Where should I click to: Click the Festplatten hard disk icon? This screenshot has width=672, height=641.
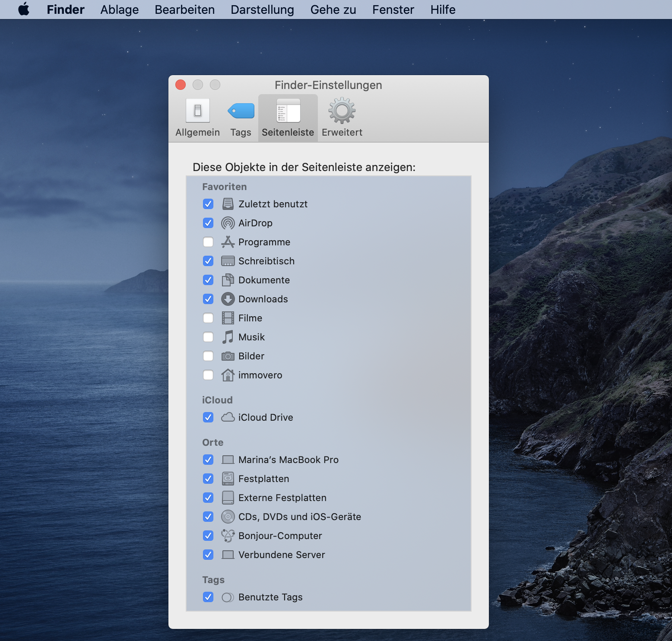(228, 479)
